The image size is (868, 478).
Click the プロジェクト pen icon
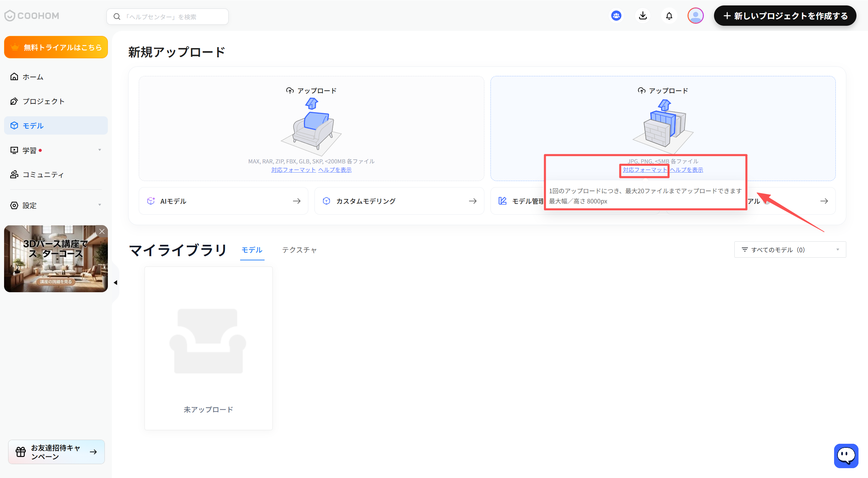pyautogui.click(x=14, y=101)
